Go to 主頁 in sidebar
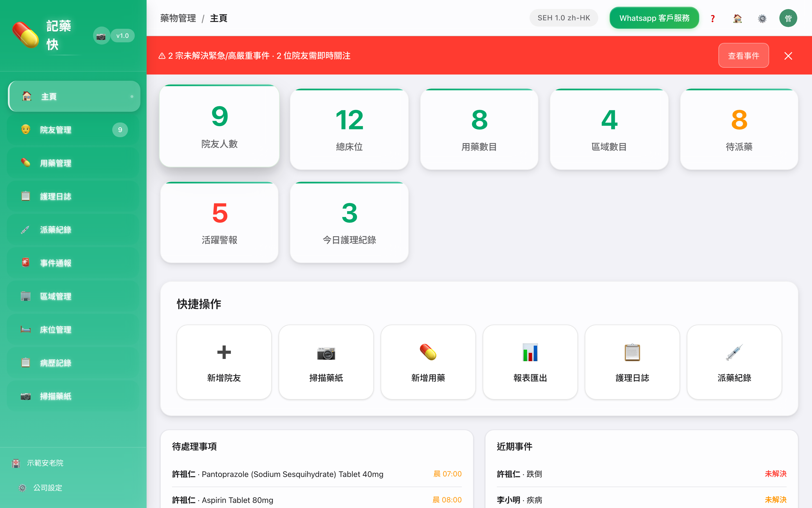Image resolution: width=812 pixels, height=508 pixels. coord(74,97)
